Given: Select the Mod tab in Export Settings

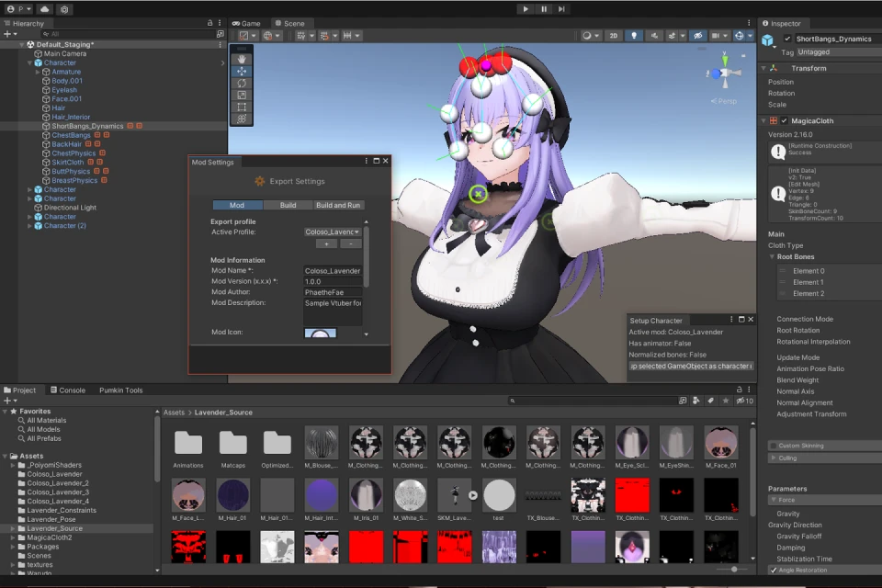Looking at the screenshot, I should [237, 206].
